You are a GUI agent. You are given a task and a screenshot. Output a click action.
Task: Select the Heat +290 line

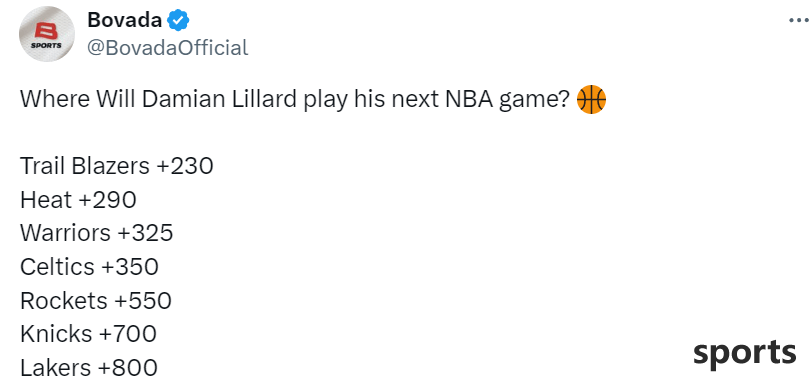[78, 200]
